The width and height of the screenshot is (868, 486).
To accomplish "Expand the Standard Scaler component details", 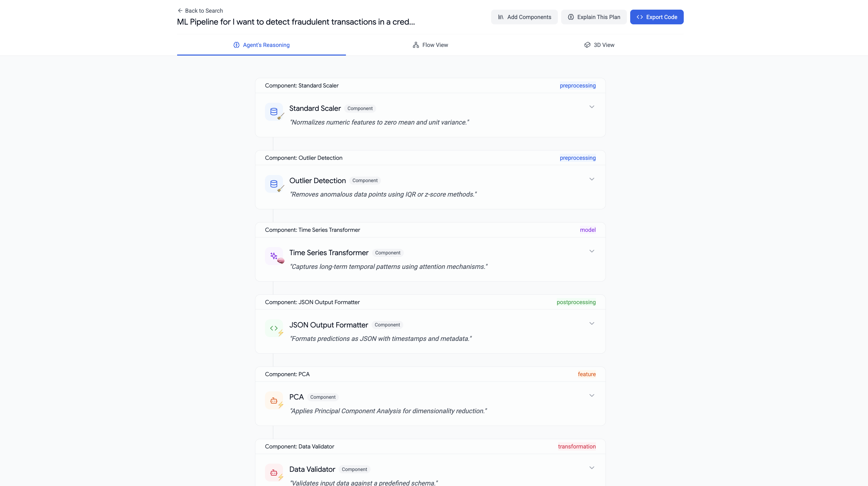I will point(591,107).
